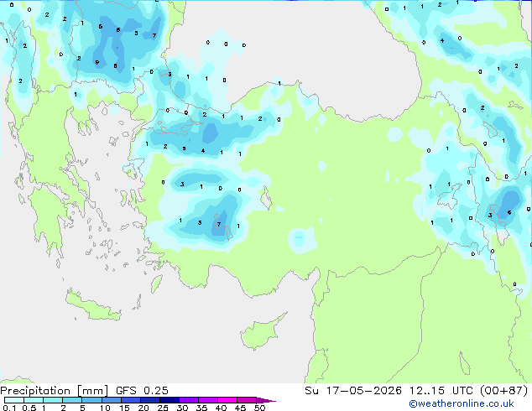This screenshot has width=532, height=411.
Task: Click the 'Precipitation [mm]' title text
Action: pyautogui.click(x=55, y=391)
